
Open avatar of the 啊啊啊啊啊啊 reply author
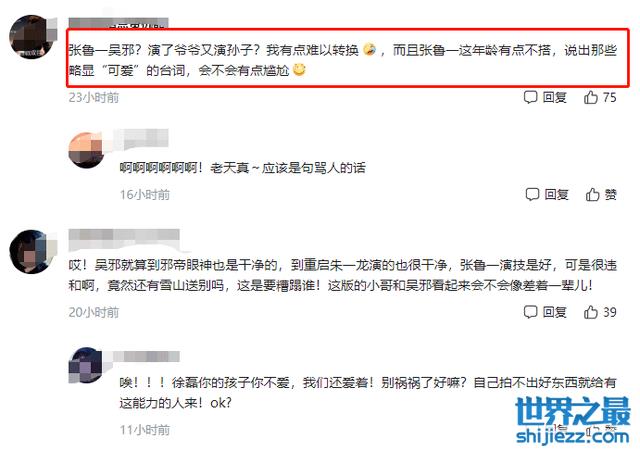(86, 150)
